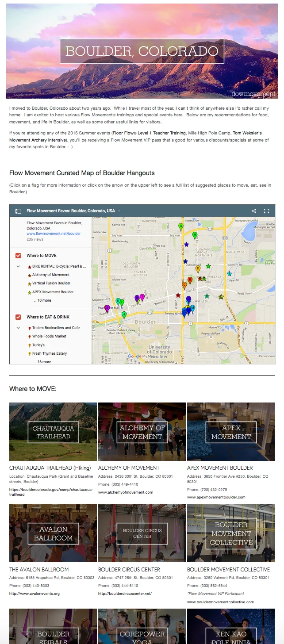Uncheck the Where to EAT & DRINK layer
Image resolution: width=284 pixels, height=644 pixels.
[x=18, y=317]
